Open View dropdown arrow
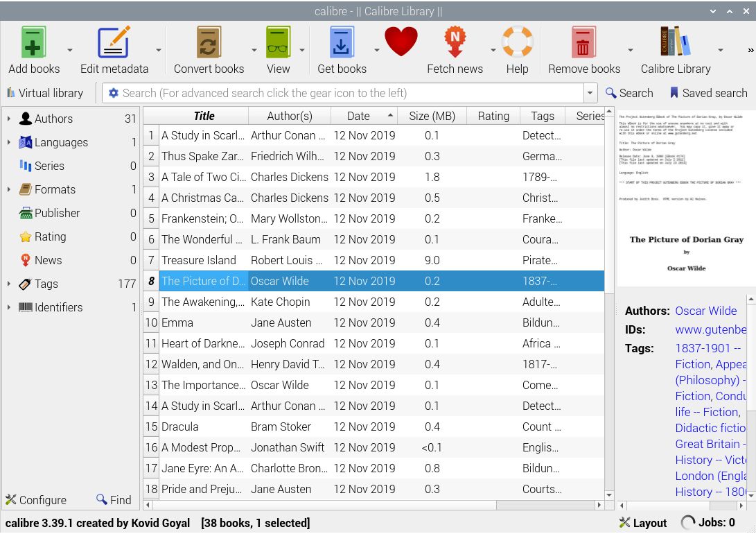The height and width of the screenshot is (534, 756). point(302,50)
